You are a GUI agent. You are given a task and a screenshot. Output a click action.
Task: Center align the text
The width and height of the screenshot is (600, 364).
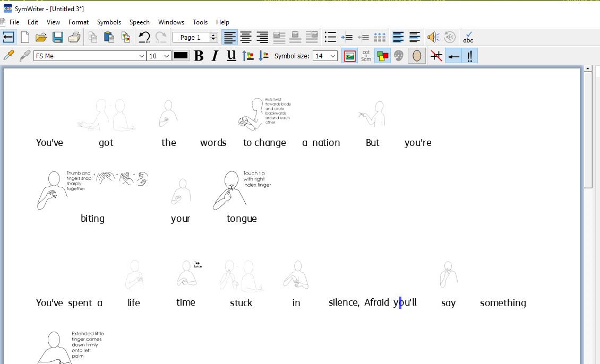246,37
